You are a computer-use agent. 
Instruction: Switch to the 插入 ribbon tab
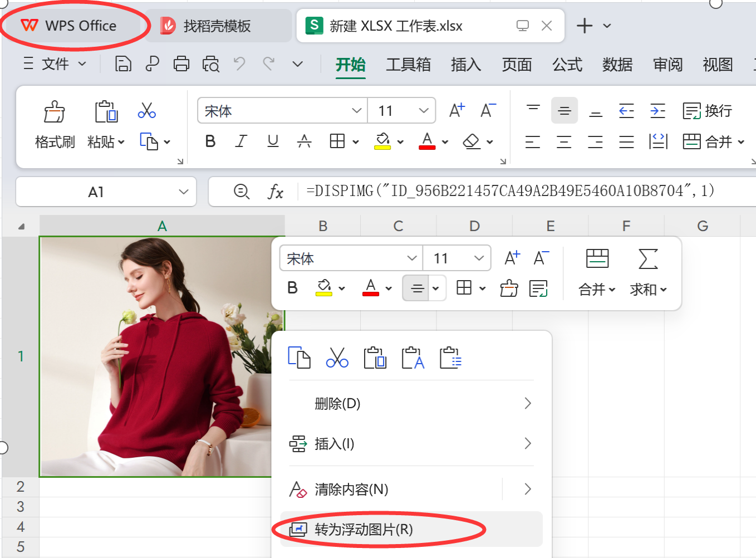465,65
